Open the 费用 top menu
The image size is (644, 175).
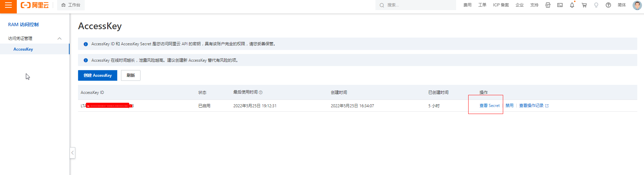[467, 5]
